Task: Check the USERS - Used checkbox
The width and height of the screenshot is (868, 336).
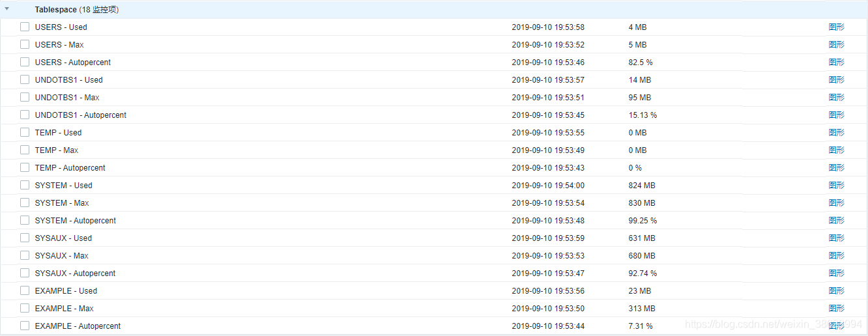Action: [25, 27]
